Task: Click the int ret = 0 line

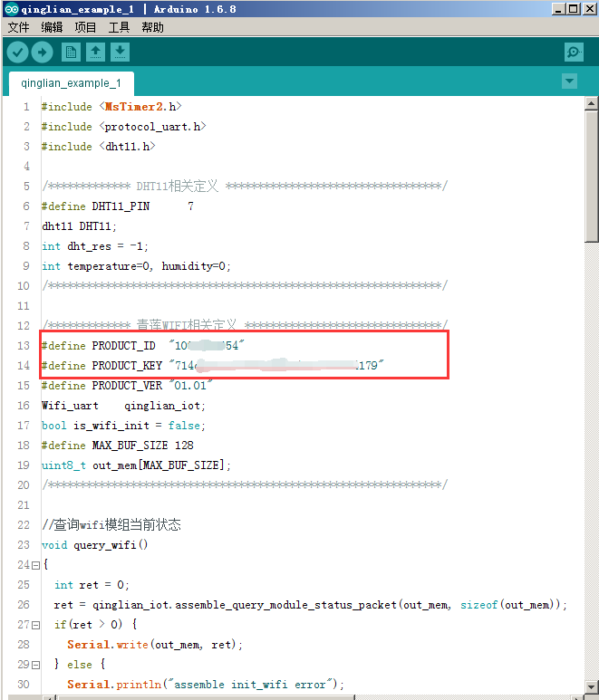Action: click(92, 585)
